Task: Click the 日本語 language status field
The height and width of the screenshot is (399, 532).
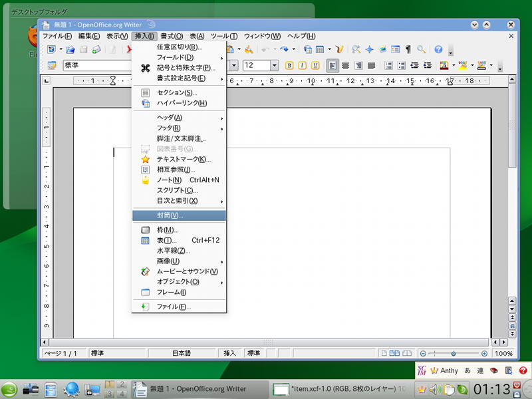Action: click(182, 353)
